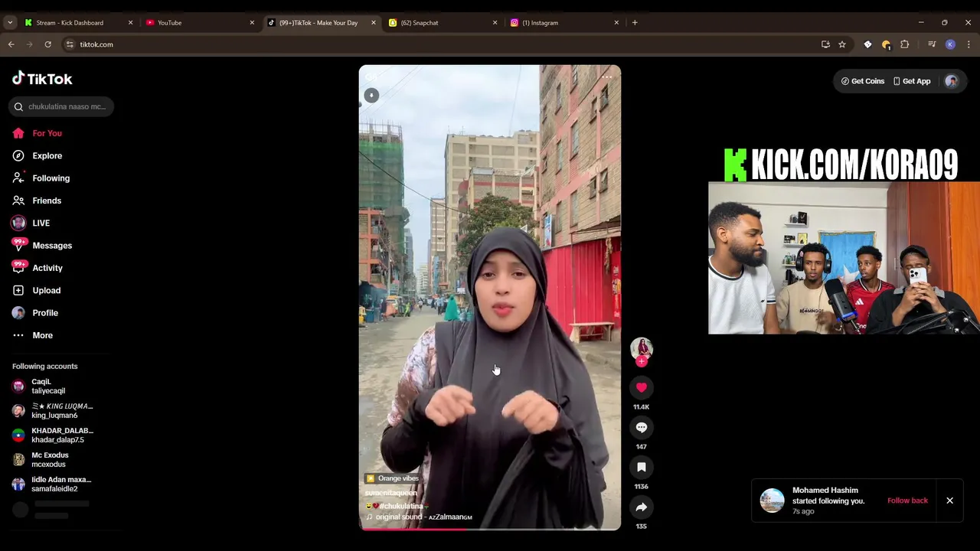Click Follow back for Mohamed Hashim
Image resolution: width=980 pixels, height=551 pixels.
(x=907, y=500)
